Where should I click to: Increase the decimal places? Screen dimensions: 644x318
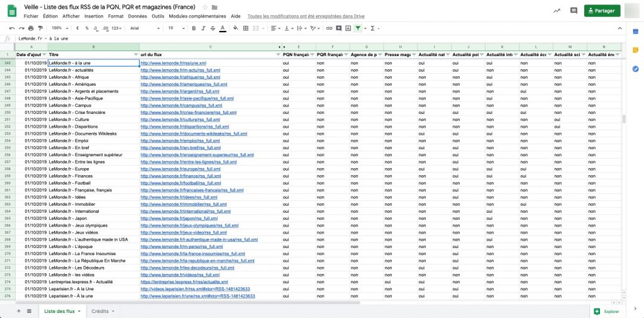[x=106, y=28]
